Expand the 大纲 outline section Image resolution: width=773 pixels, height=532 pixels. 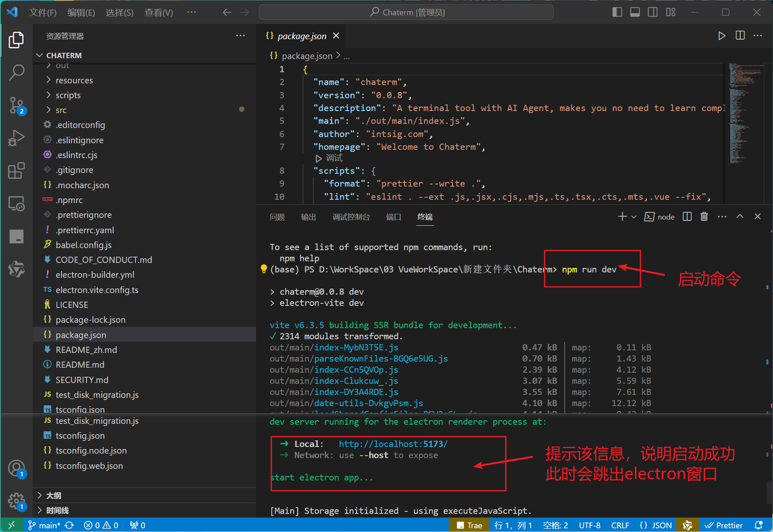(x=54, y=496)
